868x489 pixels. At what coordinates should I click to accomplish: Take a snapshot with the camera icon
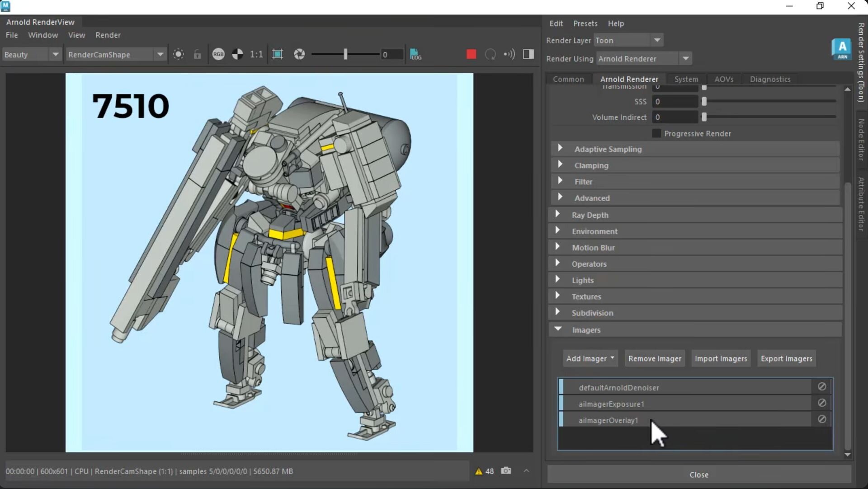pyautogui.click(x=506, y=471)
